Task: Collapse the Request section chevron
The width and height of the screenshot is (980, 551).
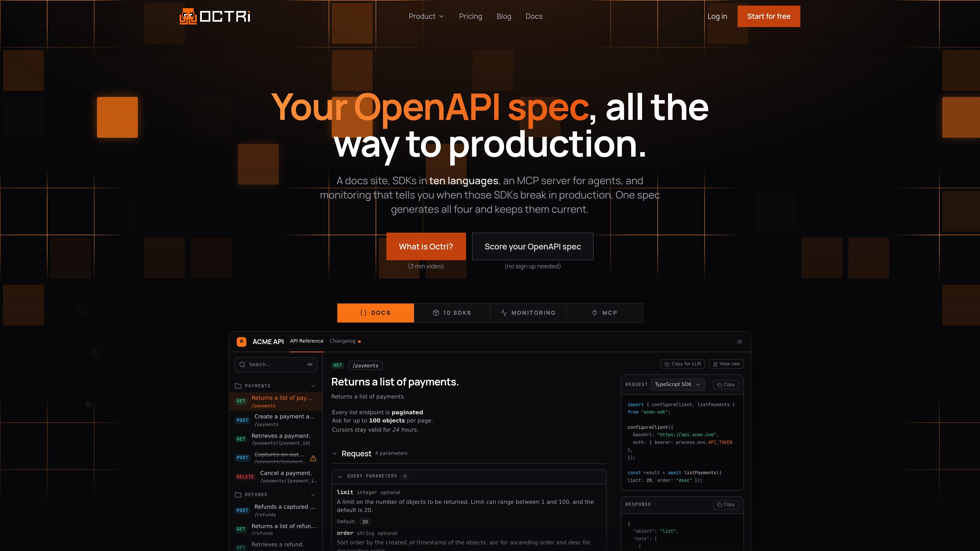Action: point(334,453)
